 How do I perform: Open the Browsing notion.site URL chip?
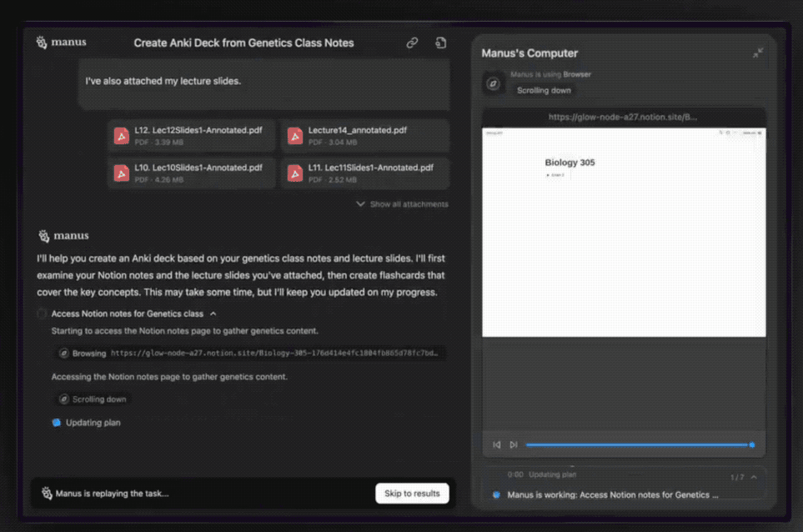[250, 354]
